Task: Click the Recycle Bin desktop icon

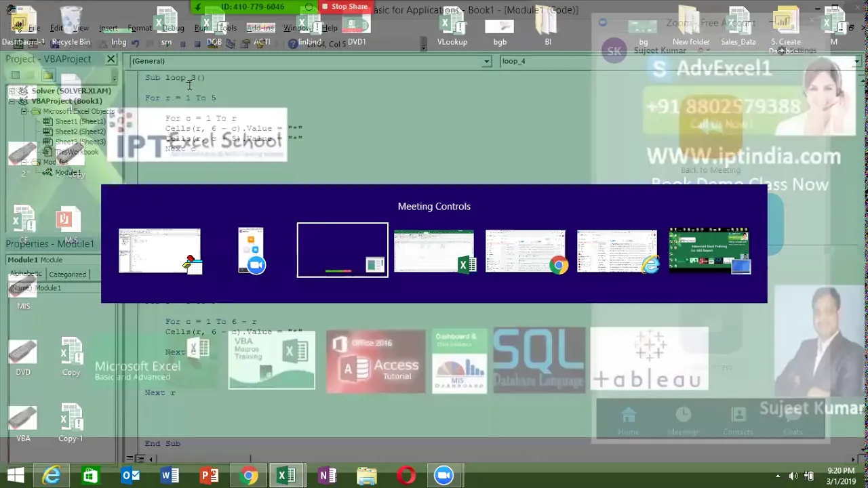Action: [x=71, y=26]
